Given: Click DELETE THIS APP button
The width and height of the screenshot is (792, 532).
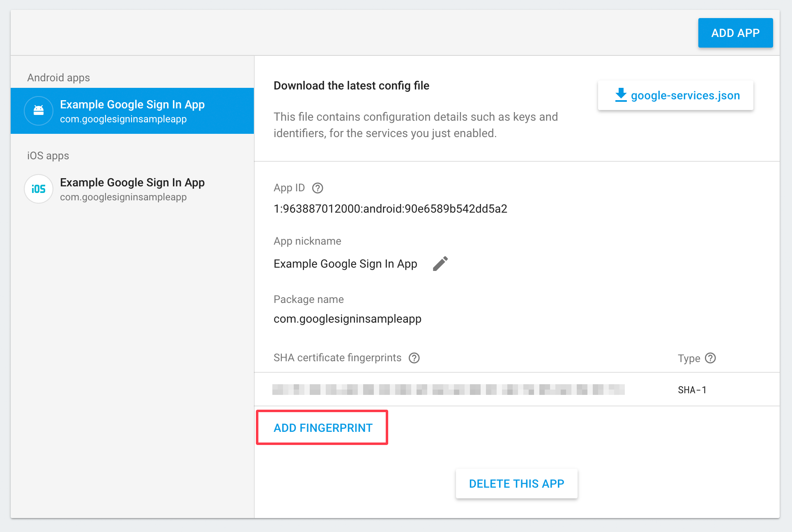Looking at the screenshot, I should 516,484.
